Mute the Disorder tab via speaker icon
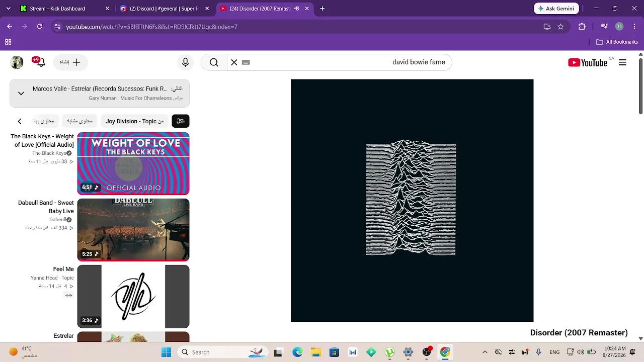644x362 pixels. 297,9
